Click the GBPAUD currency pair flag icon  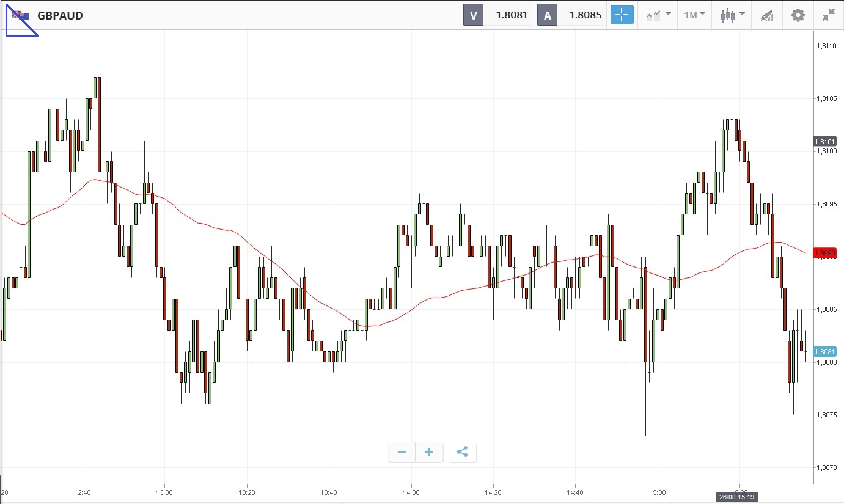[20, 15]
